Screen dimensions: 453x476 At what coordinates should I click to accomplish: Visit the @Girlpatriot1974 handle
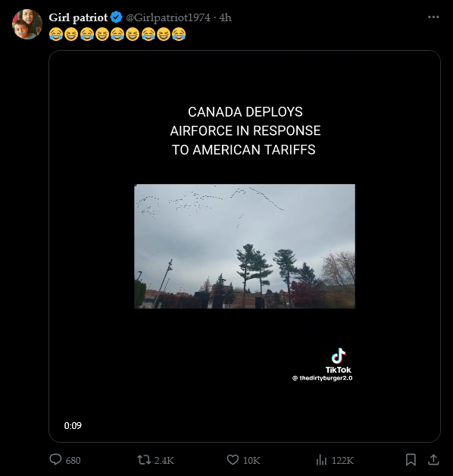[x=167, y=17]
